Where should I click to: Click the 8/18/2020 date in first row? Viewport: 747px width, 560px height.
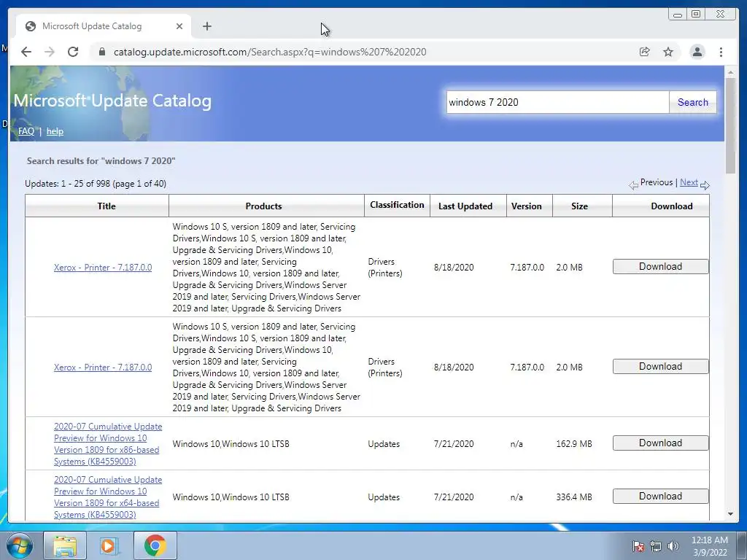click(x=454, y=268)
